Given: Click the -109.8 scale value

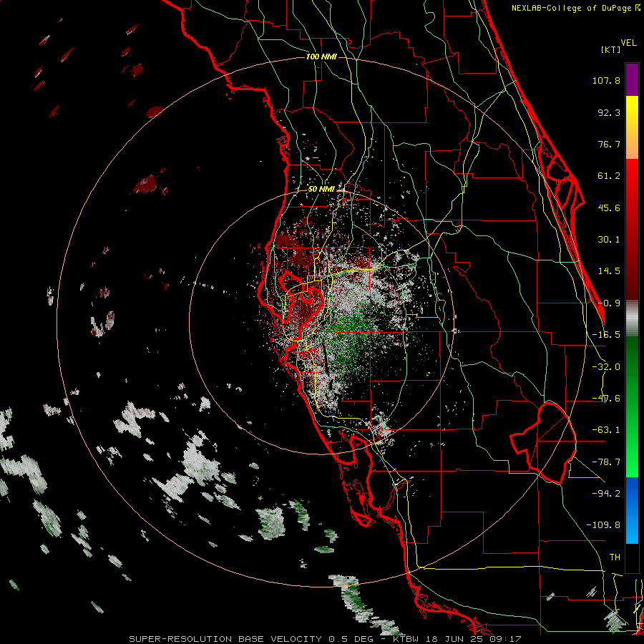Looking at the screenshot, I should [x=603, y=525].
